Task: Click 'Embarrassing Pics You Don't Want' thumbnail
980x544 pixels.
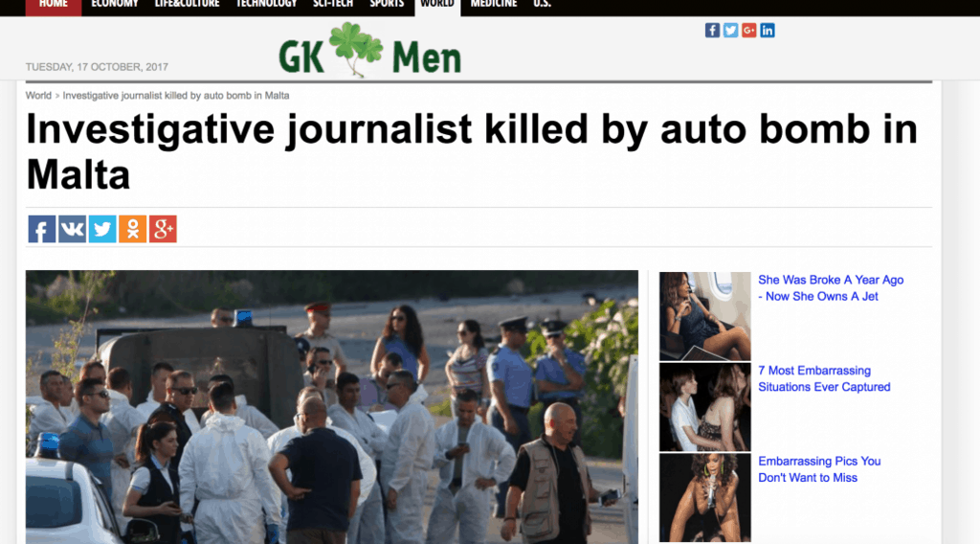Action: click(705, 498)
